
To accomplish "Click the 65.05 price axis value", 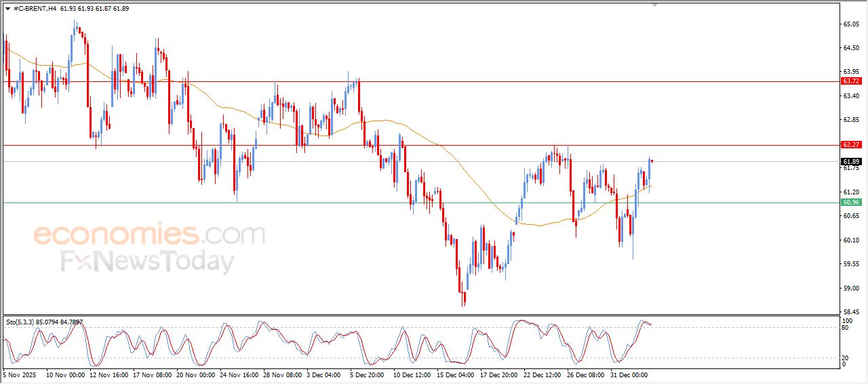I will pyautogui.click(x=851, y=24).
